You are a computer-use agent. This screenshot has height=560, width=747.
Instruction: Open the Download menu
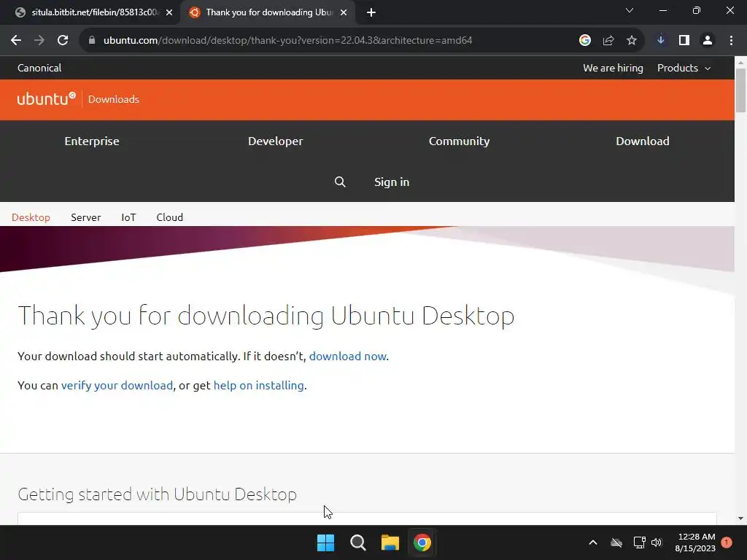tap(642, 141)
